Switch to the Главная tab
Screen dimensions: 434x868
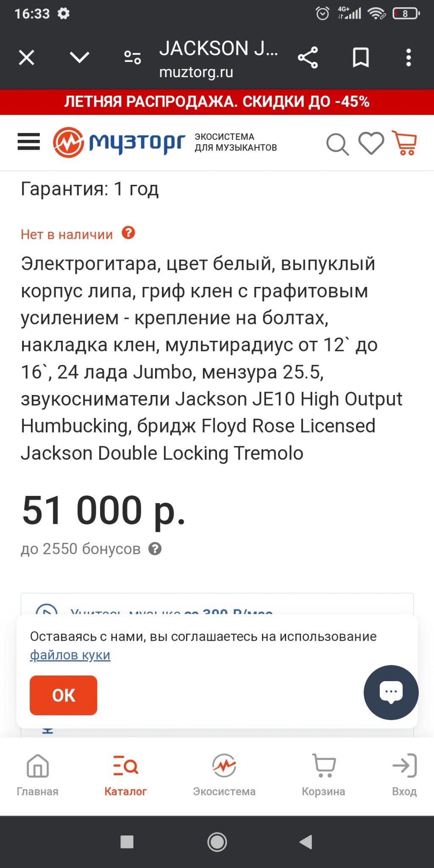tap(37, 776)
